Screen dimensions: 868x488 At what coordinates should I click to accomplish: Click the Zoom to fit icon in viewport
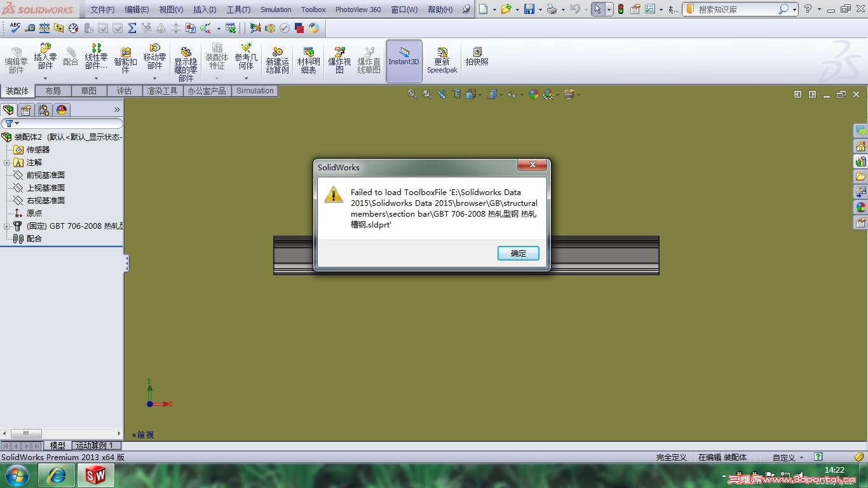click(412, 94)
